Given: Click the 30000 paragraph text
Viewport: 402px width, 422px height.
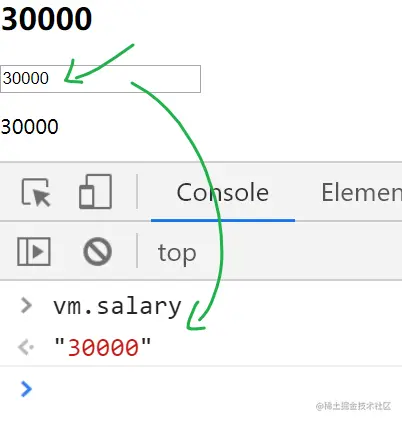Looking at the screenshot, I should pos(30,127).
